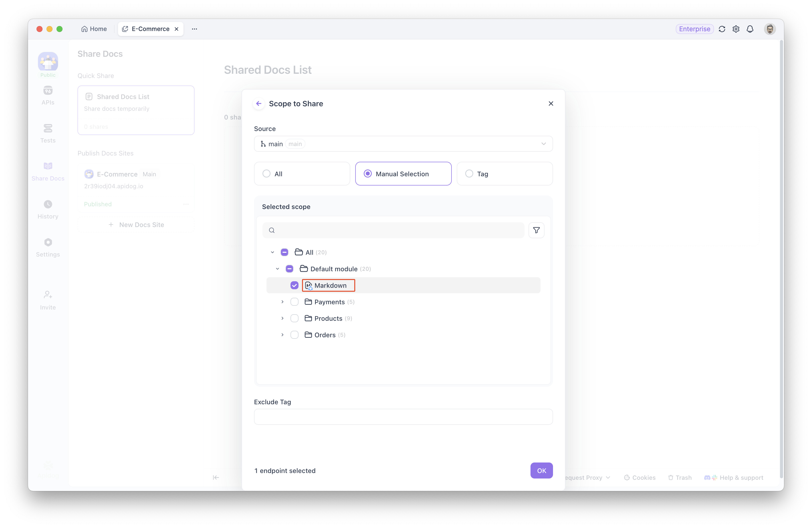This screenshot has height=528, width=812.
Task: Click the more tabs ellipsis icon
Action: 194,29
